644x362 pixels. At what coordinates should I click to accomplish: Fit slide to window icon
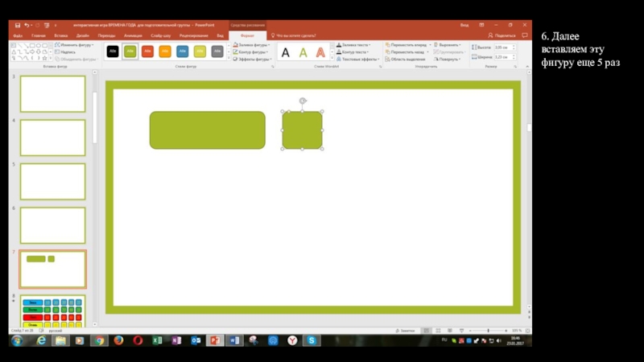click(528, 331)
